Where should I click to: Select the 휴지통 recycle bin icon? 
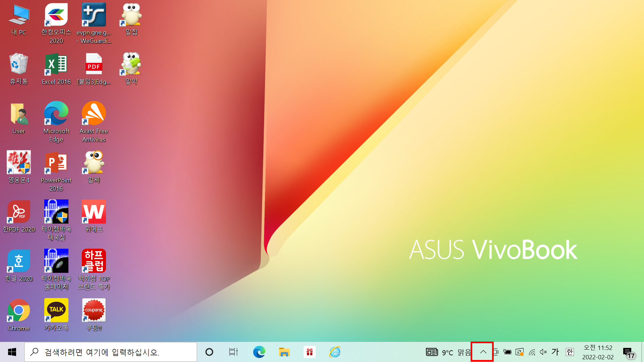(x=19, y=69)
